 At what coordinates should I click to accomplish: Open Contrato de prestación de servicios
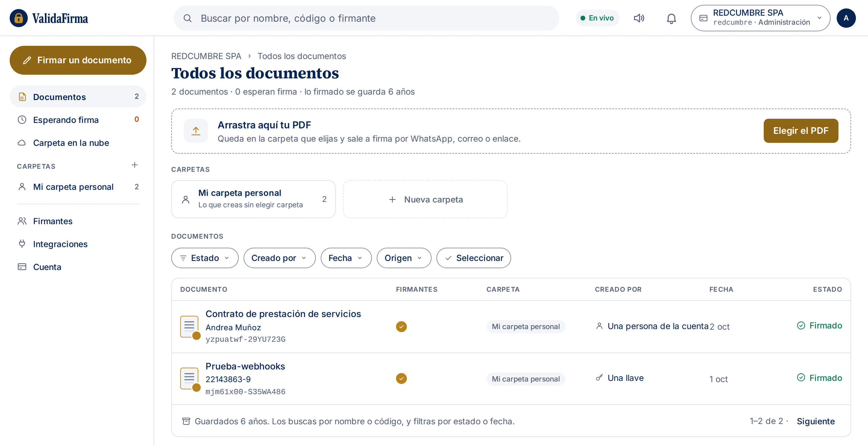click(x=283, y=314)
